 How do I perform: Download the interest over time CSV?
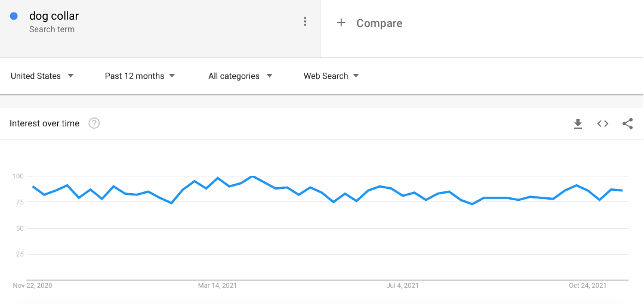click(578, 123)
